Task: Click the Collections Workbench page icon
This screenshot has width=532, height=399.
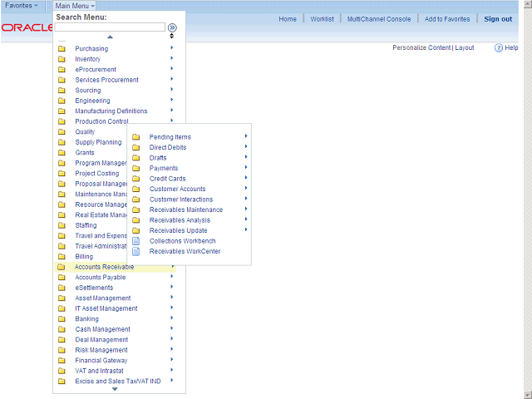Action: pyautogui.click(x=136, y=241)
